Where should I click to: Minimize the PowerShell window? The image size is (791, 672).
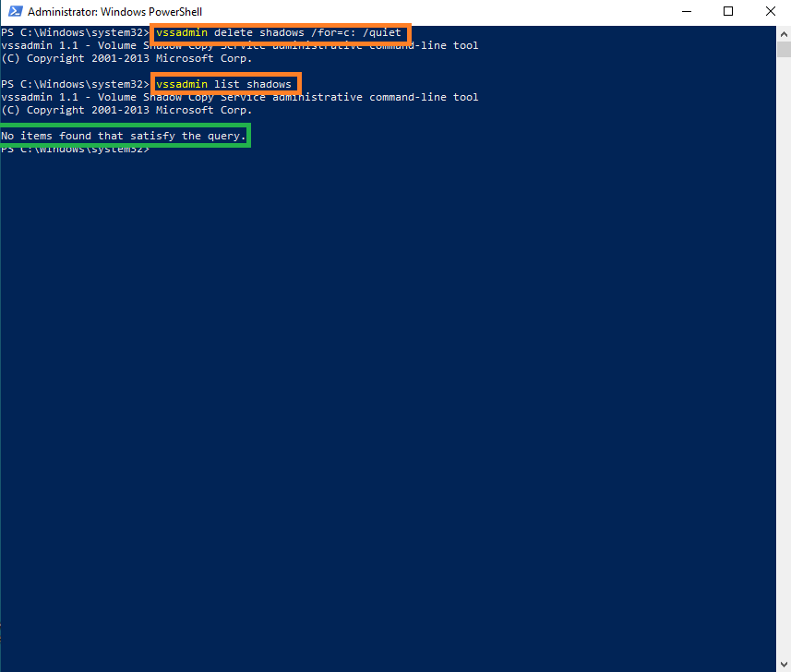click(x=687, y=11)
